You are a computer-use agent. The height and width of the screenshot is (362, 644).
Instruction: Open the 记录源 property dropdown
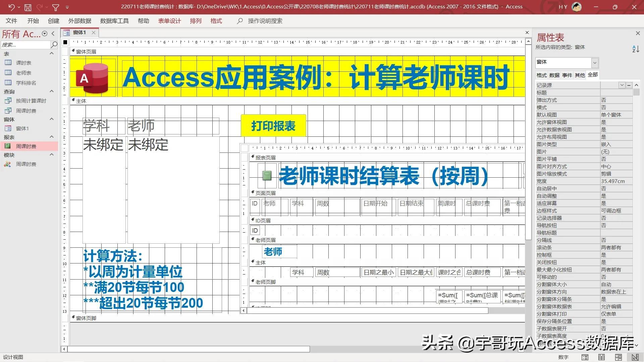pos(623,85)
